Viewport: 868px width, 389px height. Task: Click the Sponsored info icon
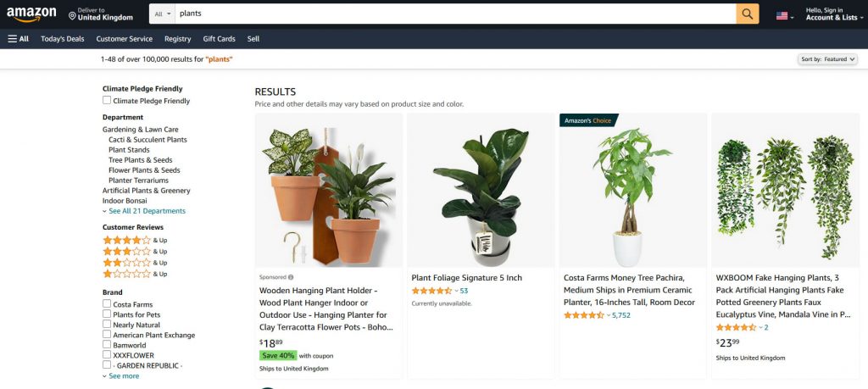click(291, 277)
